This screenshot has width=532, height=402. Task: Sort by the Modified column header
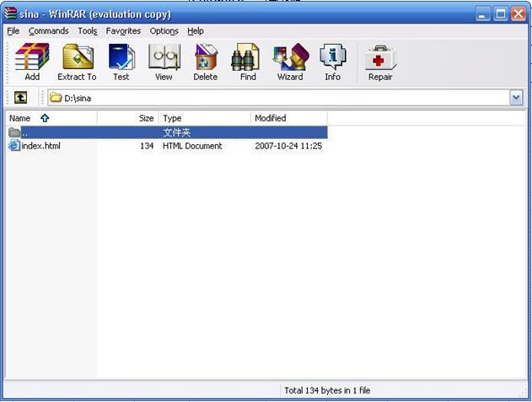(271, 118)
